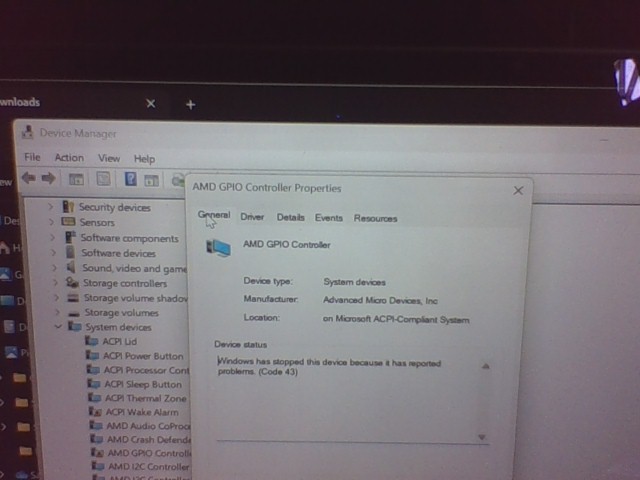Switch to the Events tab
This screenshot has height=480, width=640.
[x=329, y=218]
